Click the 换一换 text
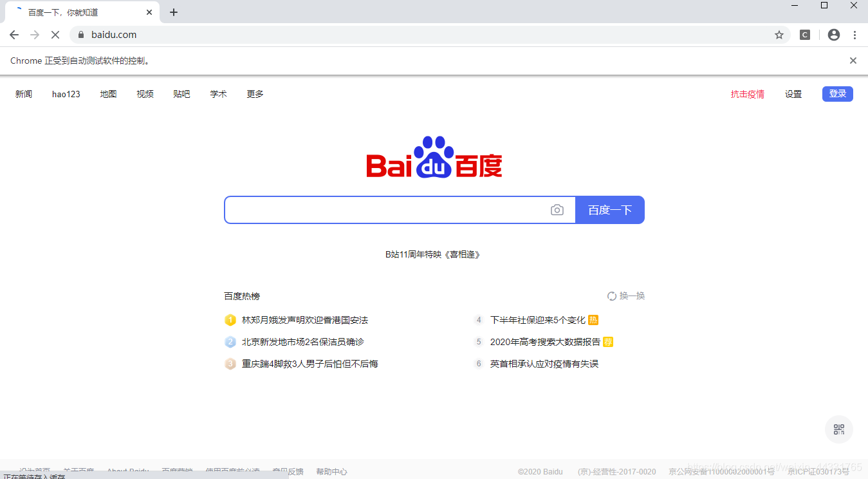Screen dimensions: 868x479 click(x=633, y=296)
